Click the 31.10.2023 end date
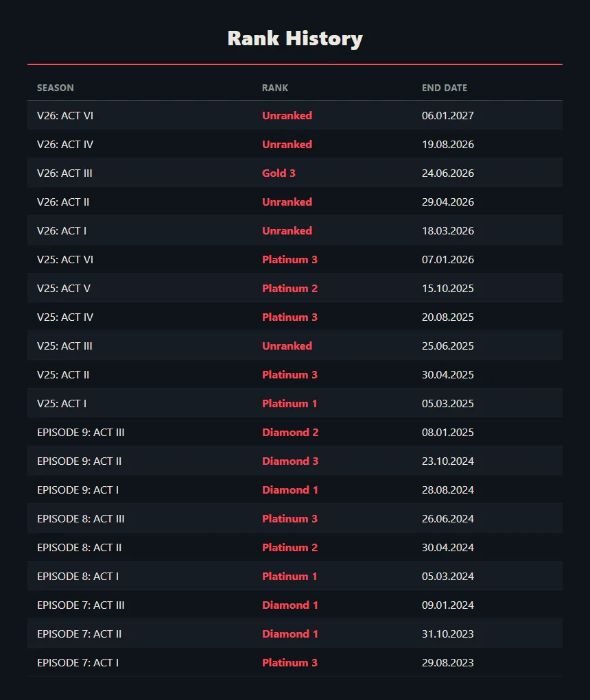Image resolution: width=590 pixels, height=700 pixels. [x=448, y=634]
